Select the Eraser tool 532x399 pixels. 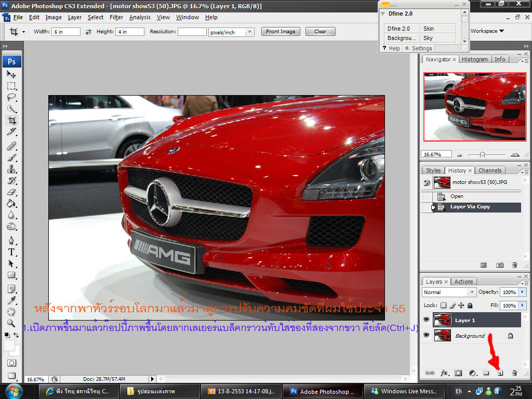click(11, 192)
